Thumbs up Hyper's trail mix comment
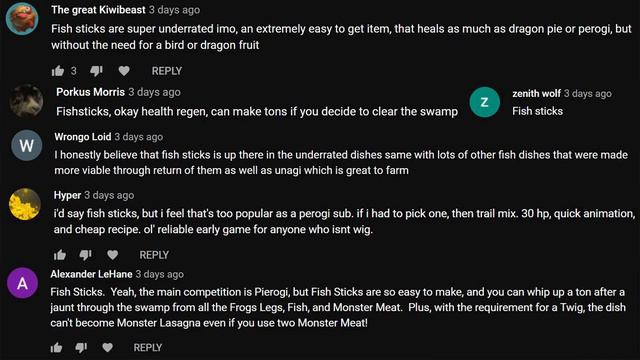 point(60,255)
